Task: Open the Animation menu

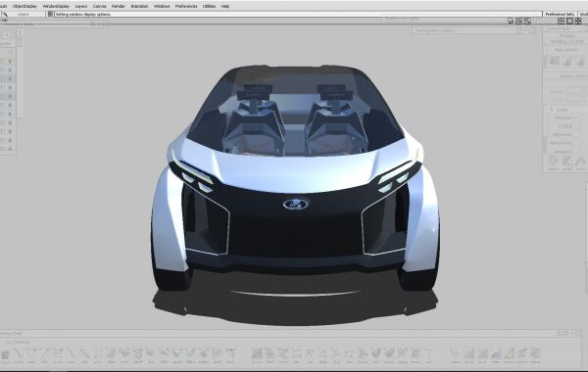Action: click(x=139, y=6)
